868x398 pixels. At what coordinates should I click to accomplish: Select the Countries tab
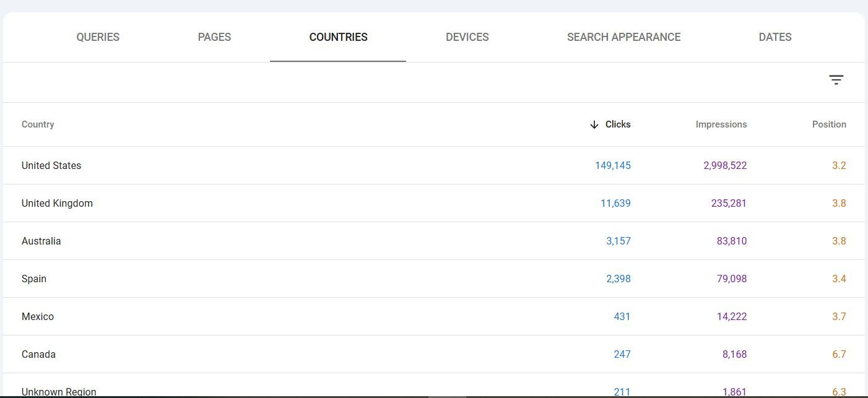point(338,37)
